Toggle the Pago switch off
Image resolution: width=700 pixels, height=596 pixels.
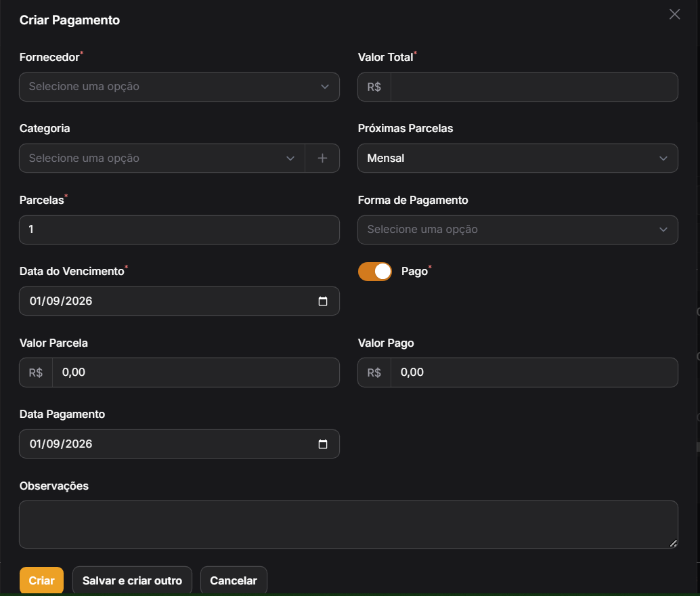point(375,271)
